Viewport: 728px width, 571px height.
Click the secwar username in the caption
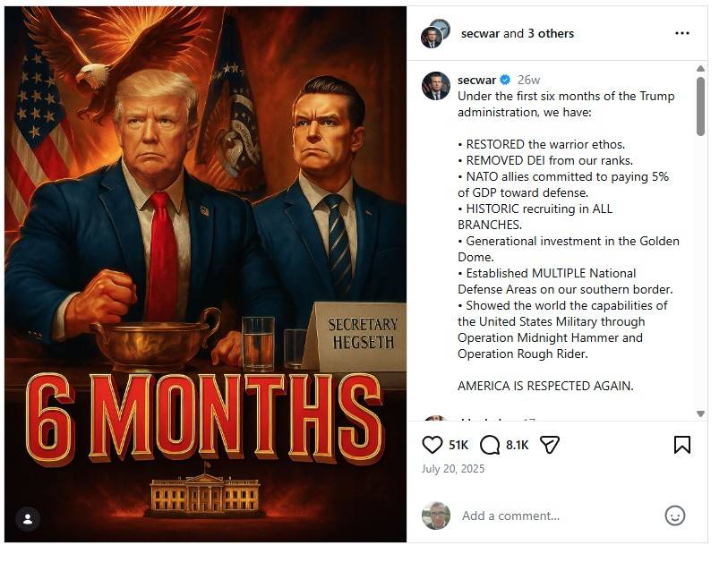tap(476, 80)
